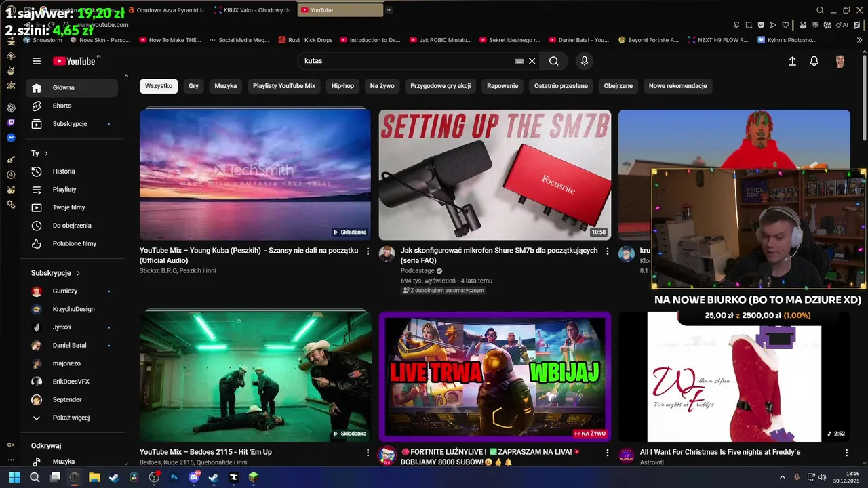
Task: Select the Hip-hop filter chip
Action: (x=342, y=86)
